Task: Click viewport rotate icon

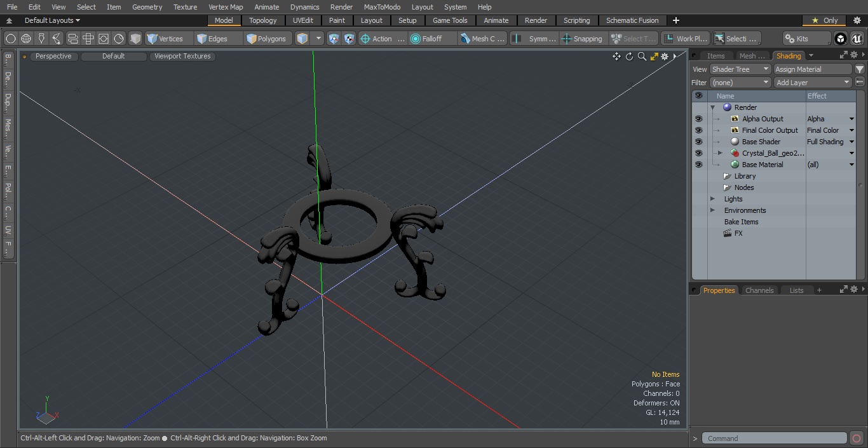Action: tap(629, 57)
